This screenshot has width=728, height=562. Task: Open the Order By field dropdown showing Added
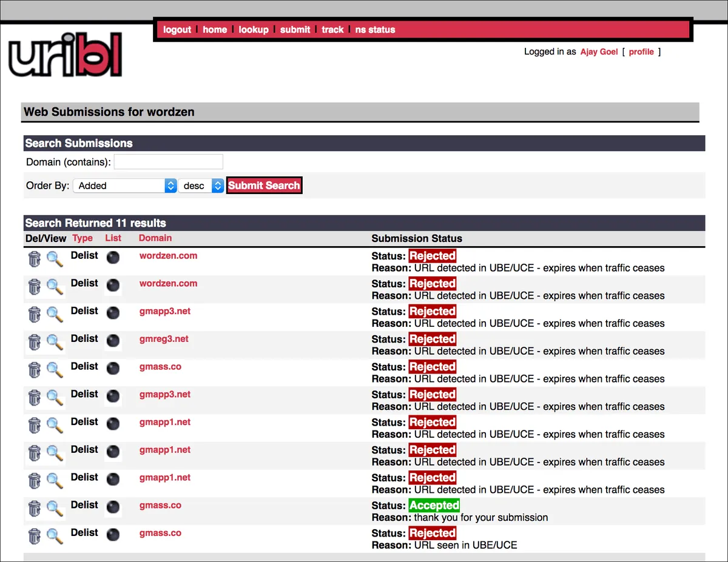124,186
